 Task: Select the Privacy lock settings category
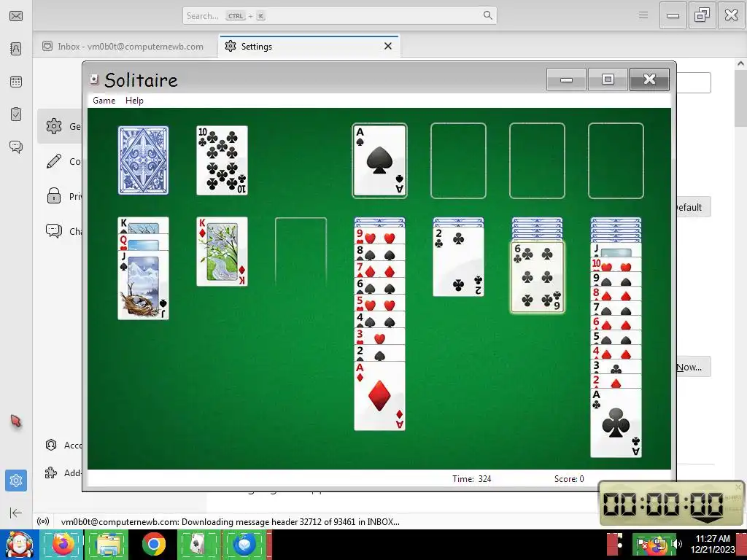point(54,195)
